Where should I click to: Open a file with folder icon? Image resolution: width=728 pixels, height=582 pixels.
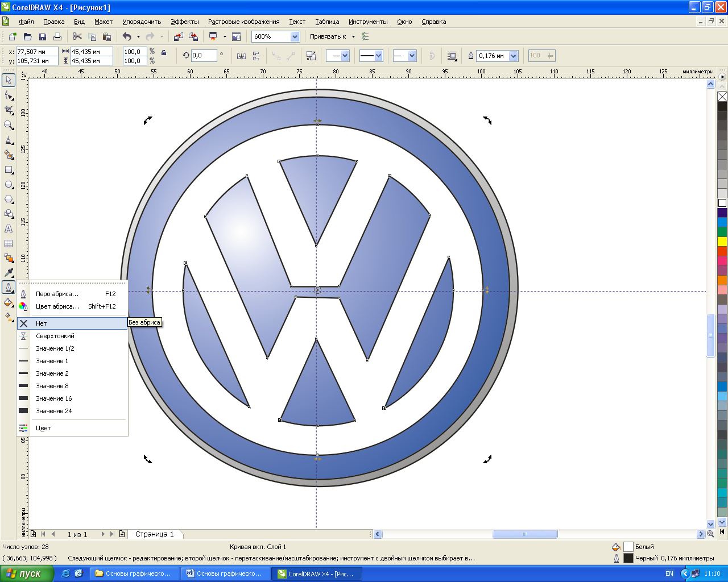click(27, 36)
